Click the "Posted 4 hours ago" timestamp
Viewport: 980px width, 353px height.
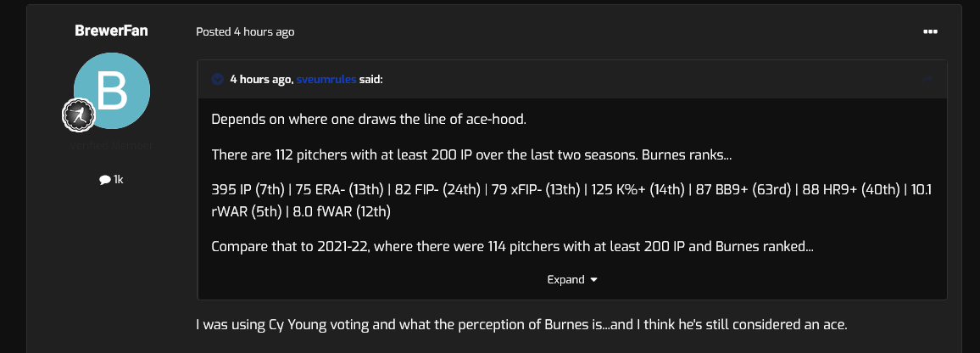245,31
